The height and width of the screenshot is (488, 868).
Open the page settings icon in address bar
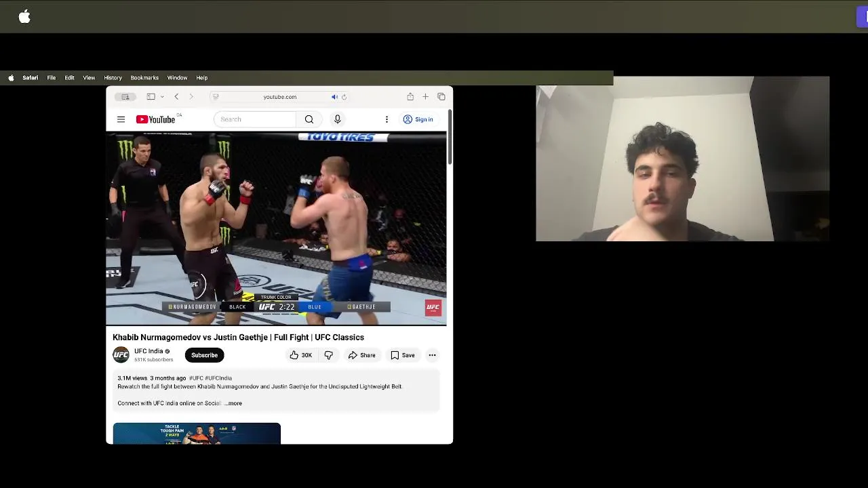(x=216, y=97)
